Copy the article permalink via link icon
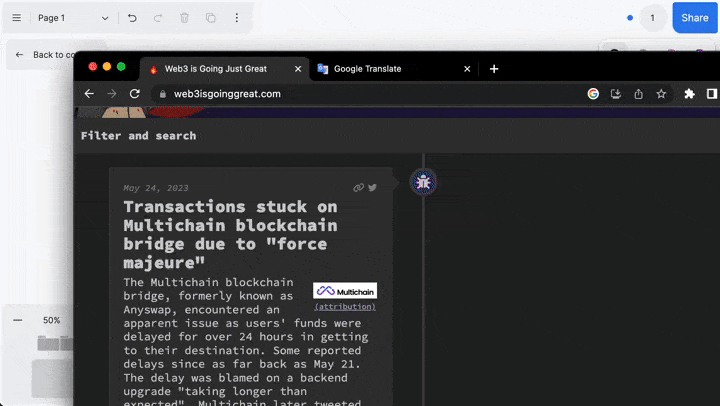The image size is (720, 406). coord(359,187)
